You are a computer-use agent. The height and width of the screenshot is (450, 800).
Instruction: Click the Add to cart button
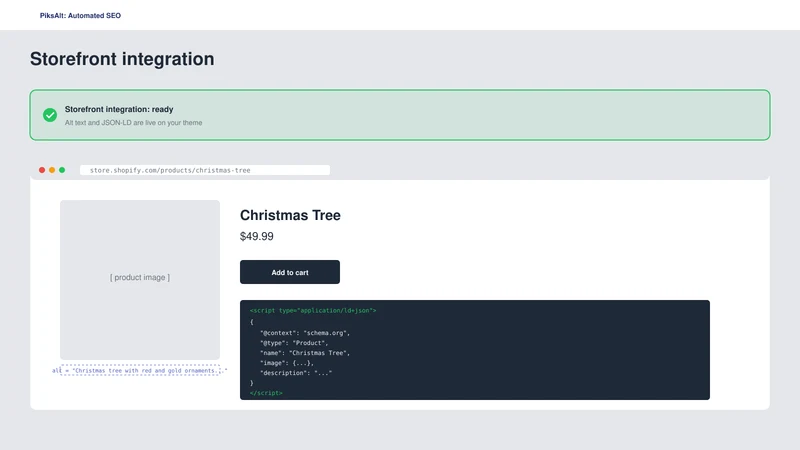(x=290, y=272)
